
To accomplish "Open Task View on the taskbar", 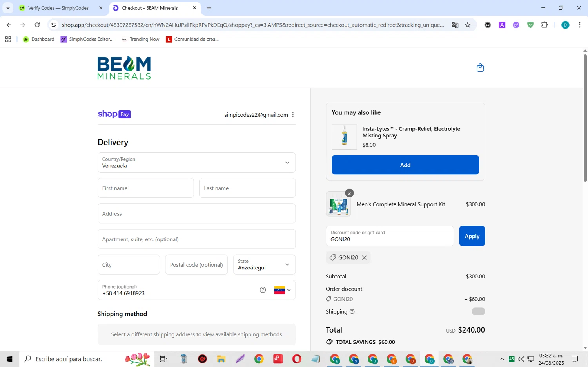I will [164, 359].
